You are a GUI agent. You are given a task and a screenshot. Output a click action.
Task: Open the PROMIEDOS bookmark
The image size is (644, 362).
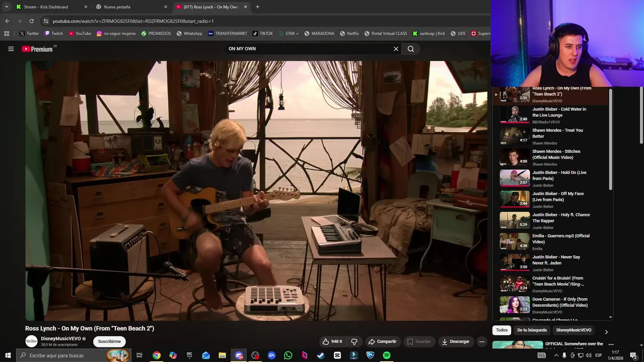pyautogui.click(x=156, y=34)
